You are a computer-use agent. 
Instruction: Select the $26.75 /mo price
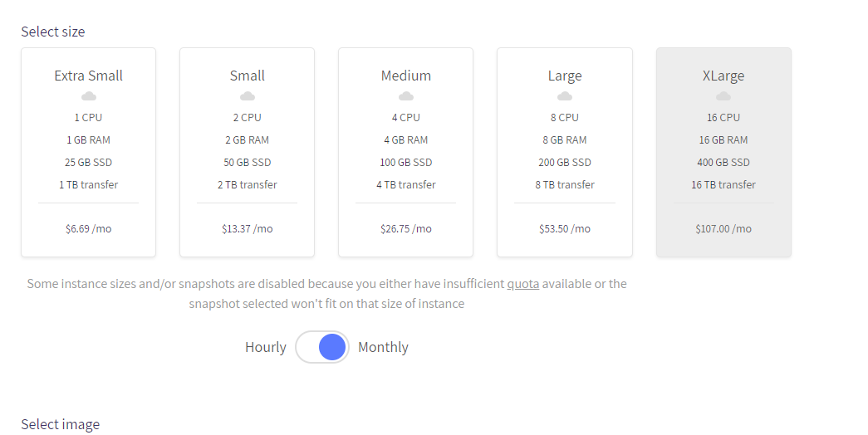point(405,228)
